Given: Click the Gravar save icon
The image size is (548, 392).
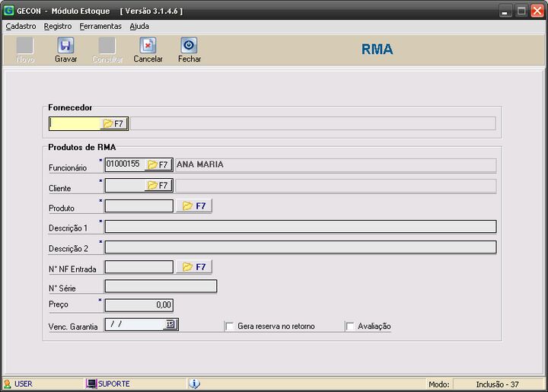Looking at the screenshot, I should pyautogui.click(x=65, y=46).
